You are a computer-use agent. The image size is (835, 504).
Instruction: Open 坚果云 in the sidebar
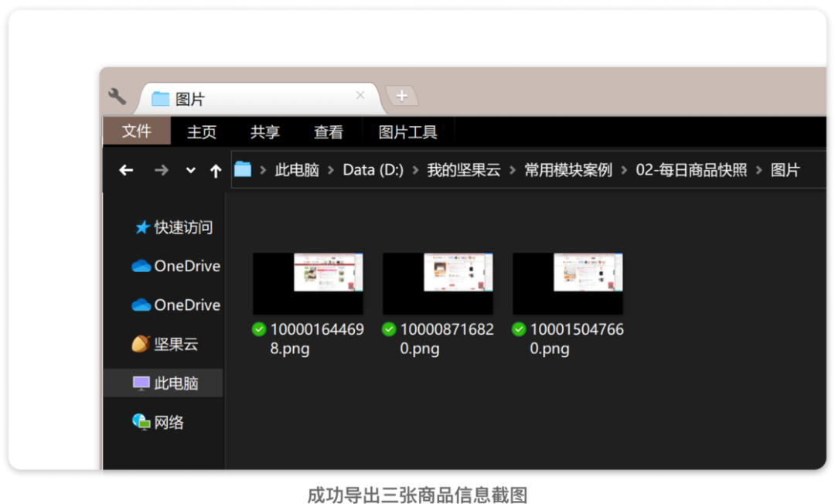[165, 344]
